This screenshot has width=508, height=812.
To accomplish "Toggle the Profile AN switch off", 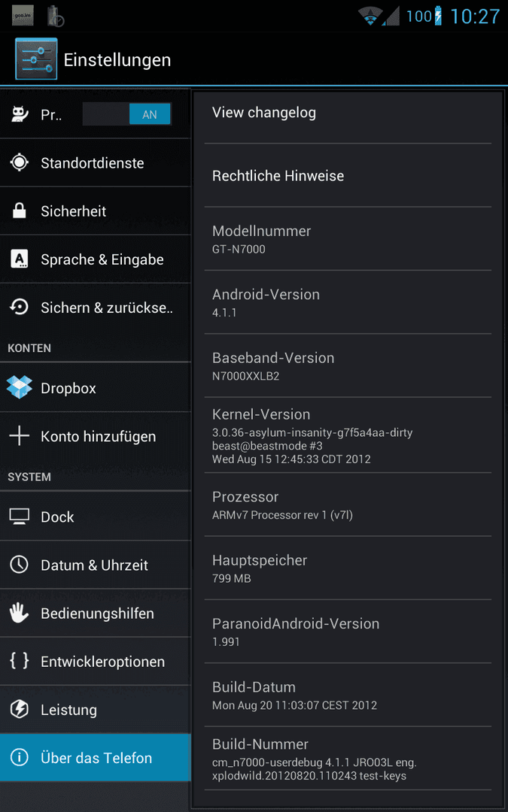I will (x=127, y=114).
